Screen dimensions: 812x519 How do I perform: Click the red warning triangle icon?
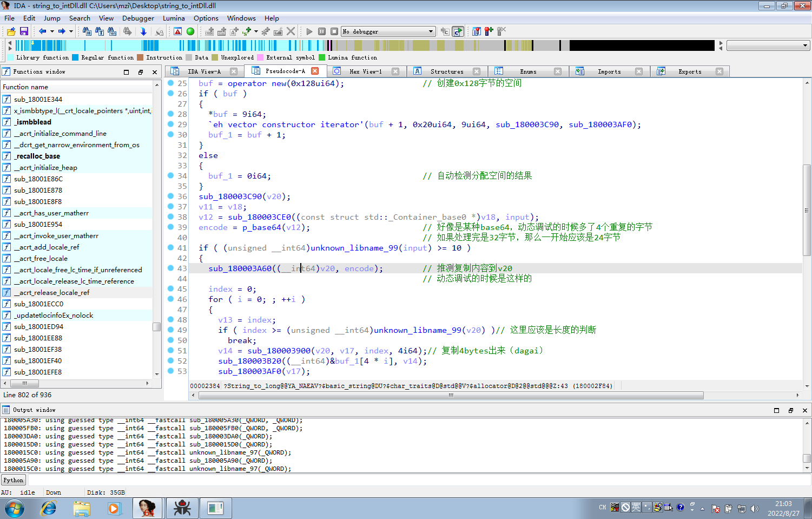177,31
